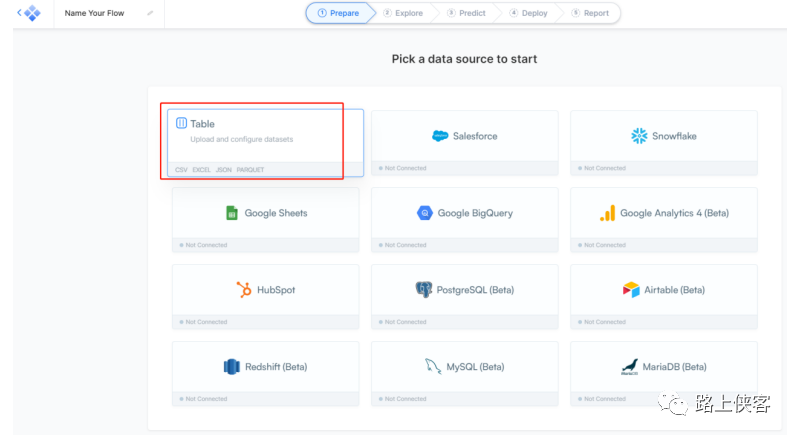Click Not Connected status under Redshift

click(x=204, y=399)
